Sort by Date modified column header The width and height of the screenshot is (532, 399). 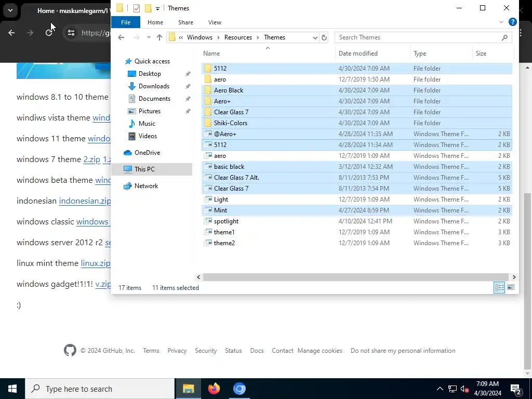358,54
